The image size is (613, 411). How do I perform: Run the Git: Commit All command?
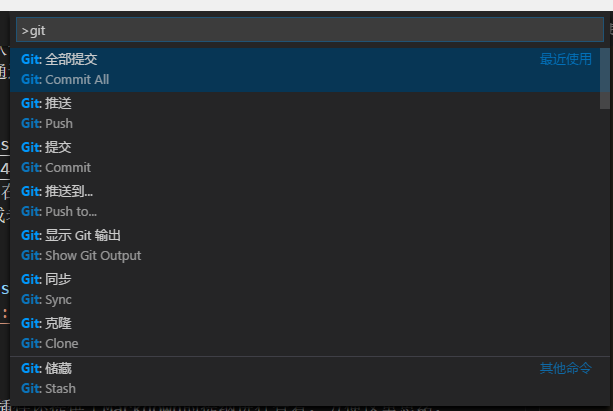pyautogui.click(x=65, y=79)
